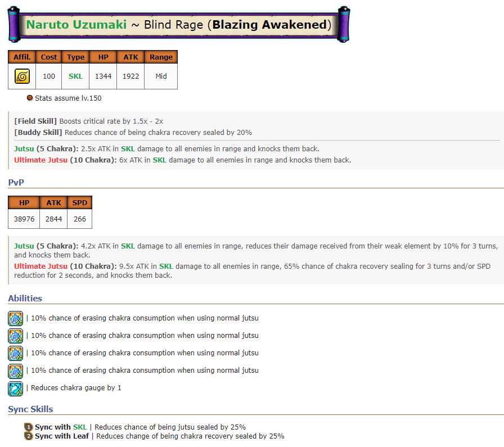Click the left scroll handle of title banner
Viewport: 504px width, 447px height.
14,24
